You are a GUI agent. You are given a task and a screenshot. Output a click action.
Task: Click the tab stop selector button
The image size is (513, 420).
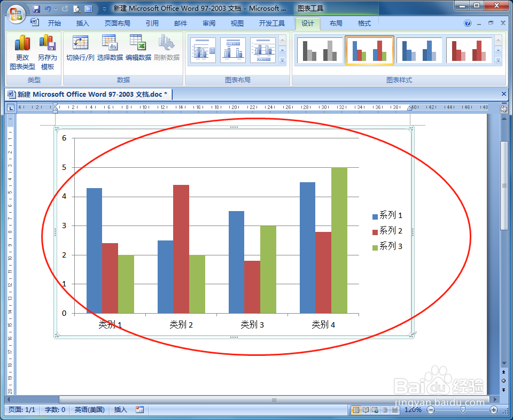click(x=11, y=107)
